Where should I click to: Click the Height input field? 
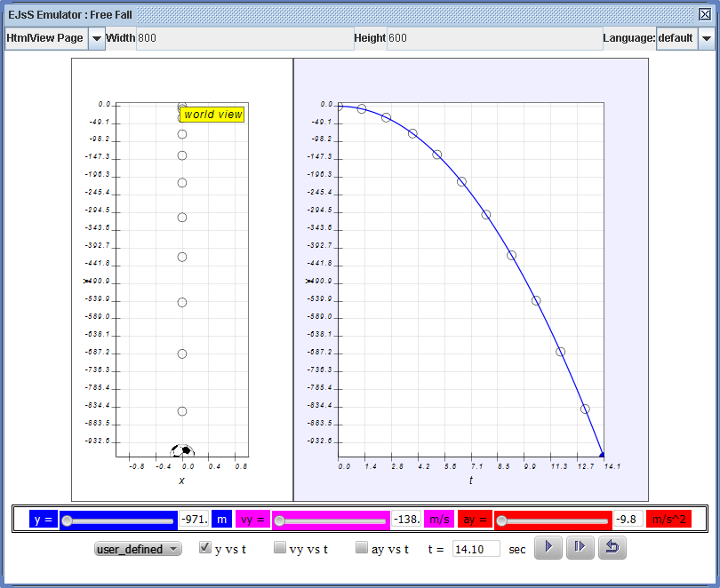coord(494,38)
